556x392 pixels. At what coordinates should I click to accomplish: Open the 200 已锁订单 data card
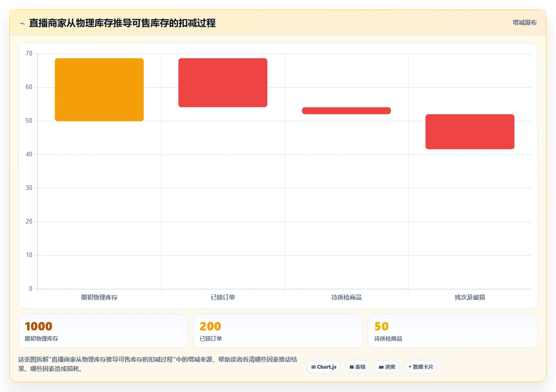[278, 330]
